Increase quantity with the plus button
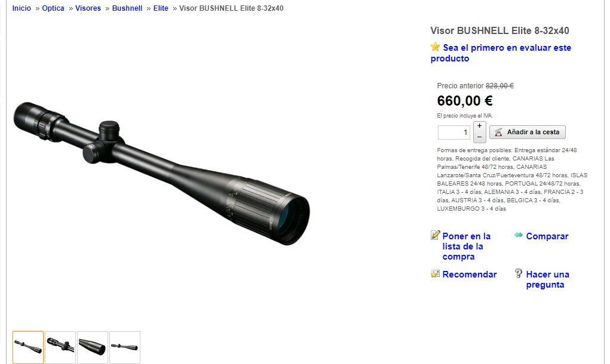 [479, 127]
